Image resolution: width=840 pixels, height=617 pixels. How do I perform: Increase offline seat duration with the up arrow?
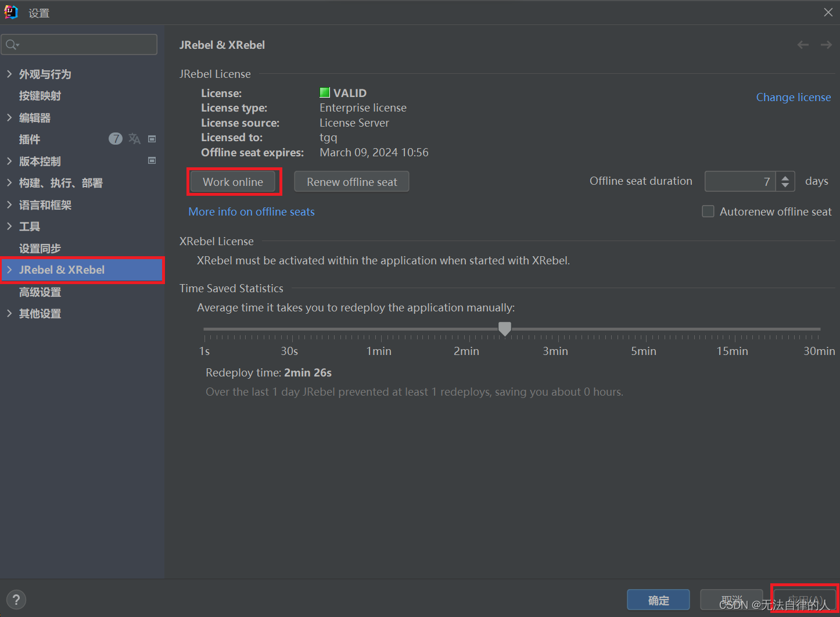pos(785,177)
